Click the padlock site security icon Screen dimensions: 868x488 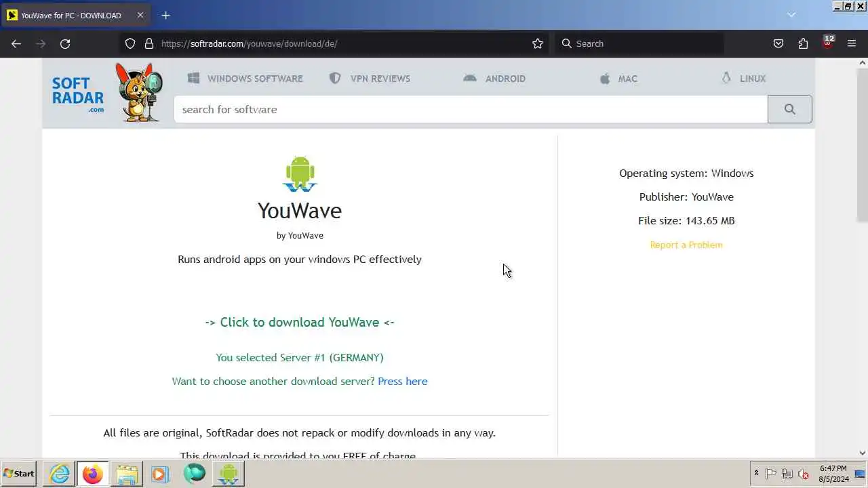tap(149, 43)
